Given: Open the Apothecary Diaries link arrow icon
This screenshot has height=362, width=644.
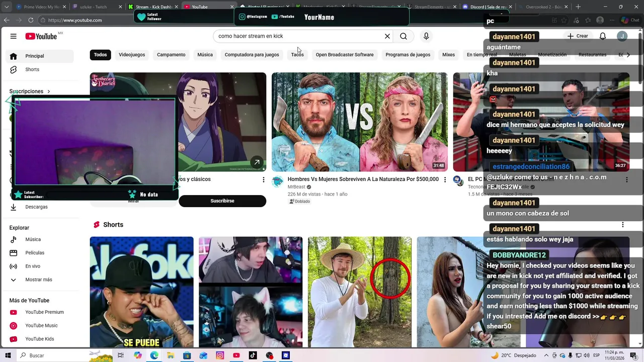Looking at the screenshot, I should pos(257,162).
